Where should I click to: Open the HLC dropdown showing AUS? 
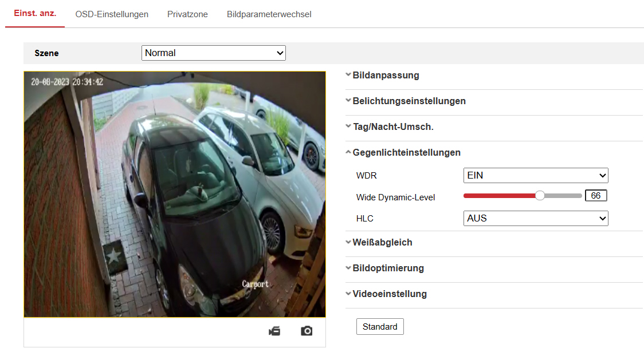(535, 218)
